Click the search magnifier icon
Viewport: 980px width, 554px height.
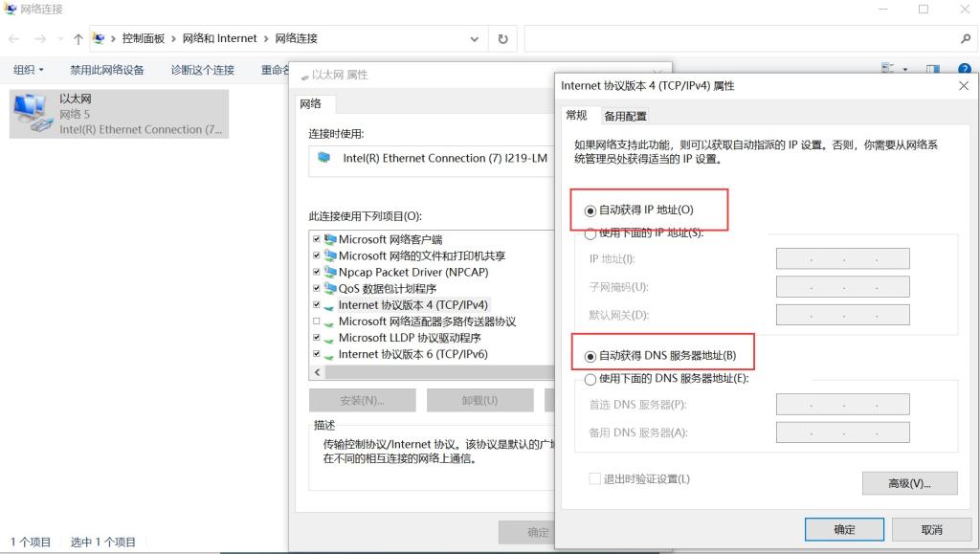pos(965,39)
